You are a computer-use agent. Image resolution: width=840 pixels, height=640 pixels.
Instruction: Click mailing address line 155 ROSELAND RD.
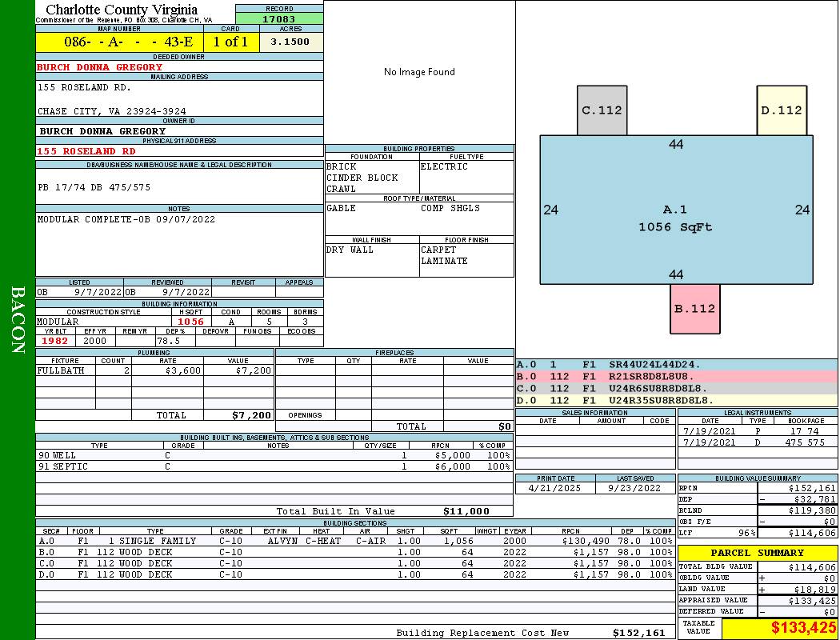pos(84,86)
